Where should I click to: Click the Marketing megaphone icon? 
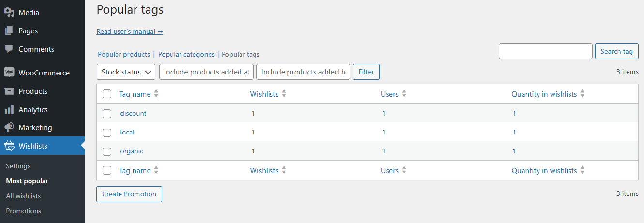[x=9, y=128]
